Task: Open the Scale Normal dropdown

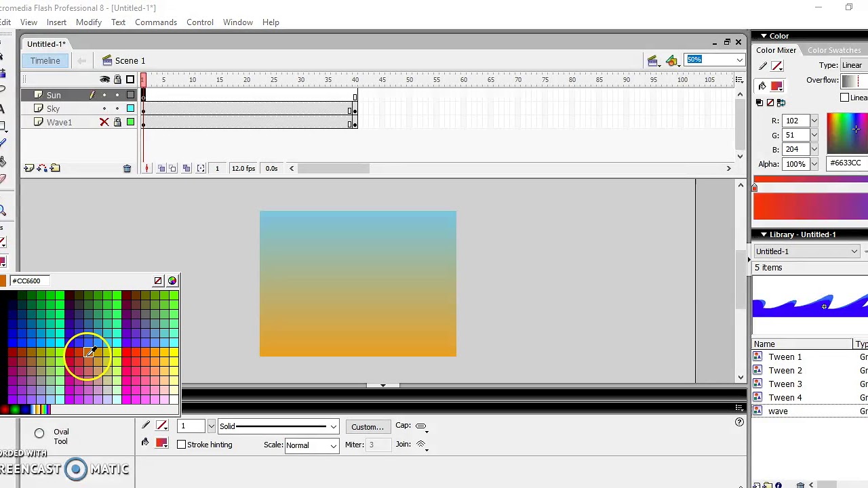Action: 333,445
